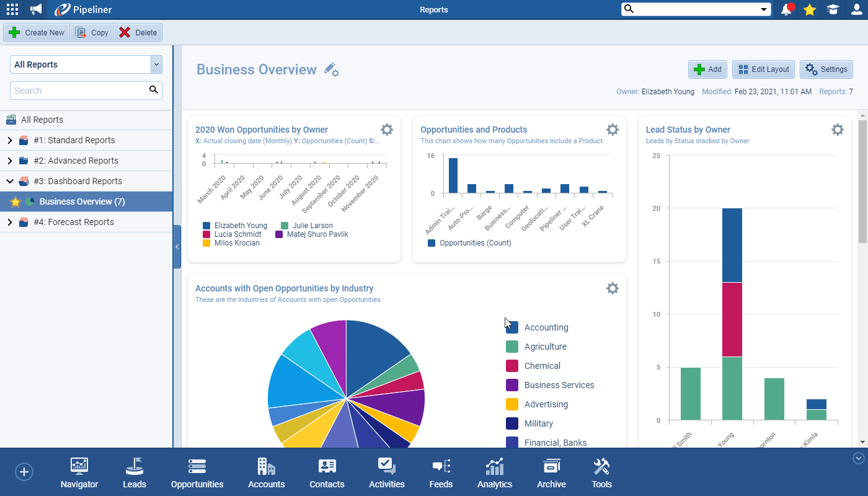The image size is (868, 496).
Task: Expand the #1: Standard Reports folder
Action: coord(9,141)
